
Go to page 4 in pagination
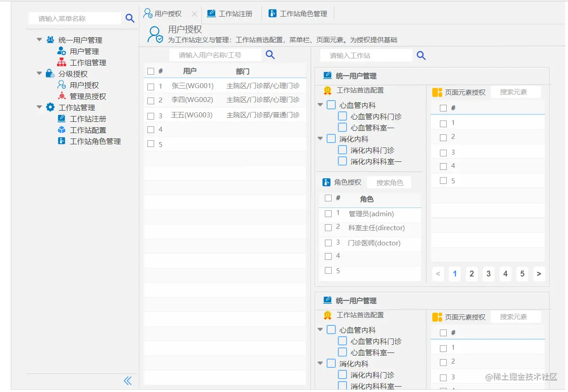click(505, 274)
